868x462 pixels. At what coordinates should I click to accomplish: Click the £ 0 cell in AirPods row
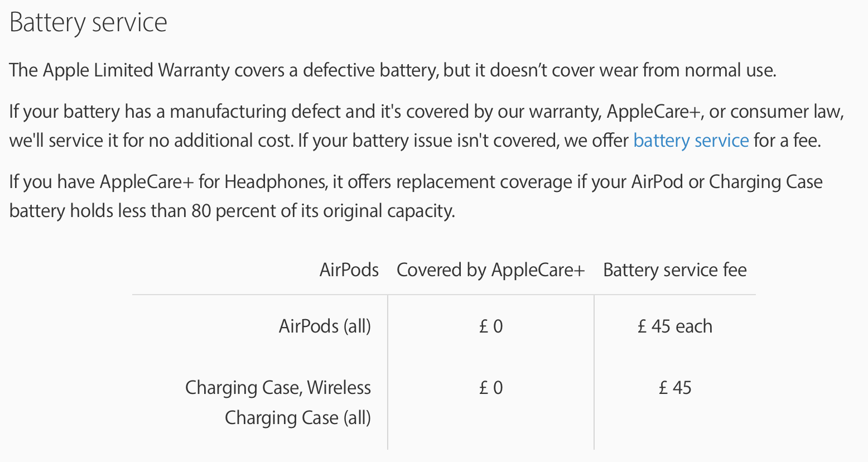491,326
